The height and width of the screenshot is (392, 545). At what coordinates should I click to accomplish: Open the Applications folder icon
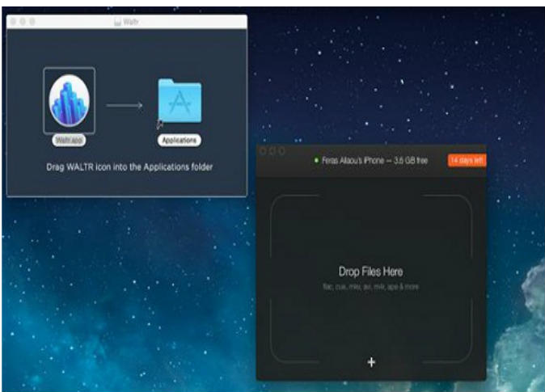[180, 100]
